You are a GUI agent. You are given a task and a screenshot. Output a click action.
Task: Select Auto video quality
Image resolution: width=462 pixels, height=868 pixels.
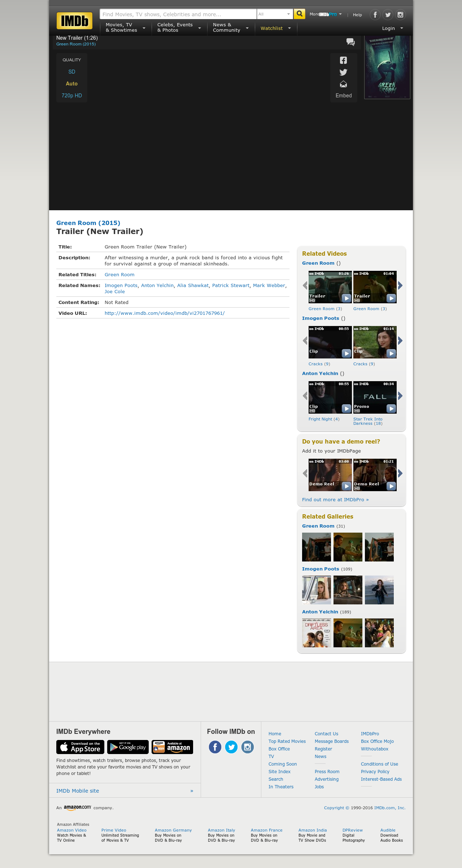click(x=72, y=84)
